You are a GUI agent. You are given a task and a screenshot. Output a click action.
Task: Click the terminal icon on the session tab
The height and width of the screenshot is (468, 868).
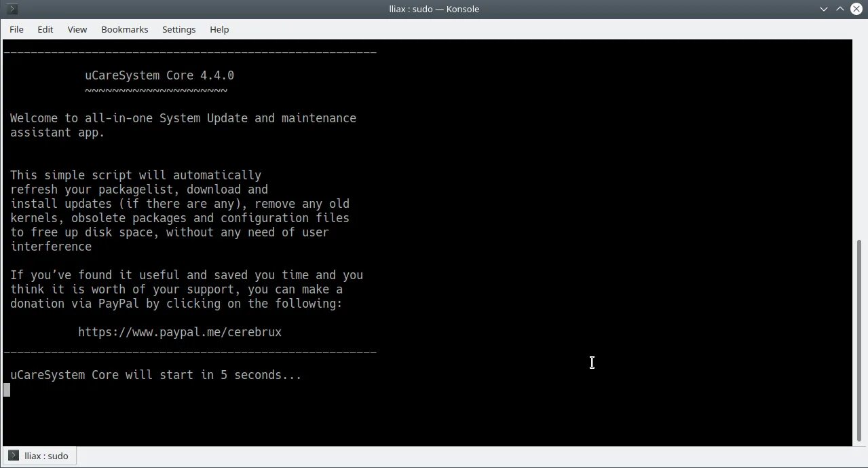pyautogui.click(x=14, y=456)
